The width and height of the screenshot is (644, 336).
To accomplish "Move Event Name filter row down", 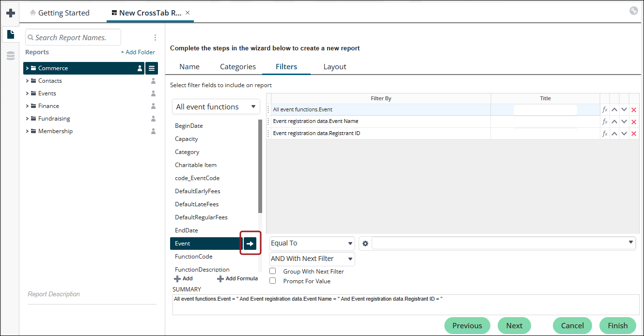I will tap(624, 122).
